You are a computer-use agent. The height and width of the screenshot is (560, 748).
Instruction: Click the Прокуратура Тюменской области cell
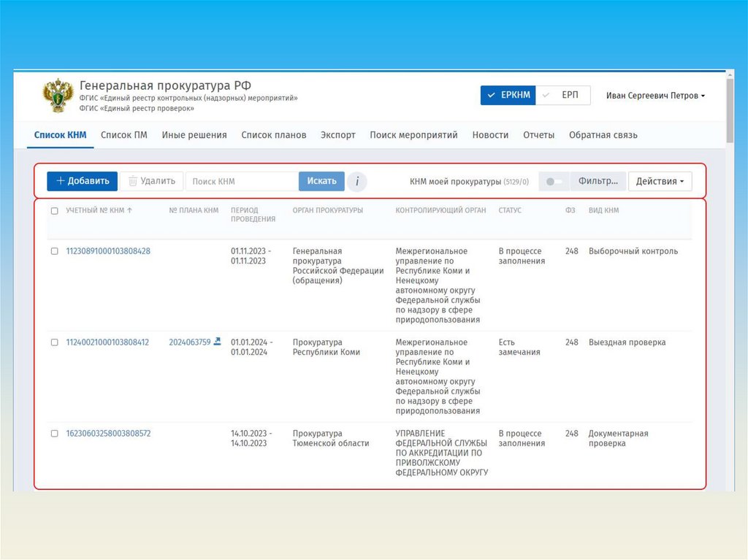coord(331,438)
